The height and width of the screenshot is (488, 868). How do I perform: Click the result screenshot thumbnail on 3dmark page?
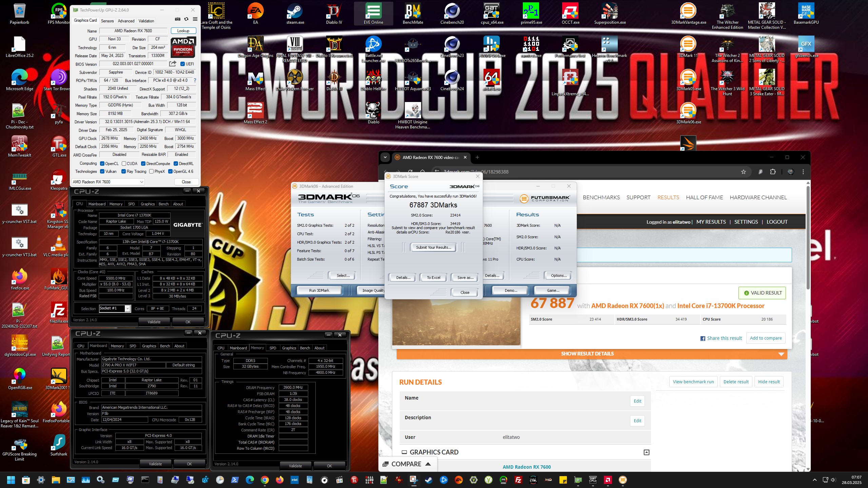tap(456, 322)
